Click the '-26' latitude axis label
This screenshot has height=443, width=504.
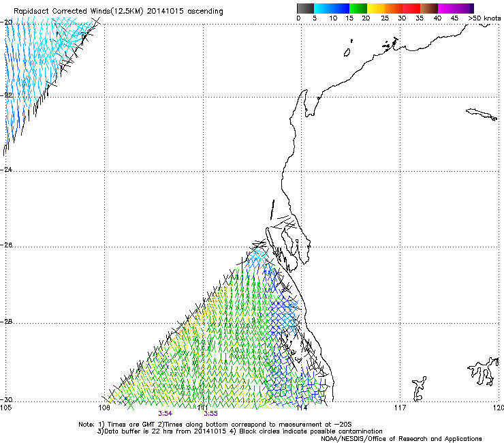pyautogui.click(x=7, y=245)
